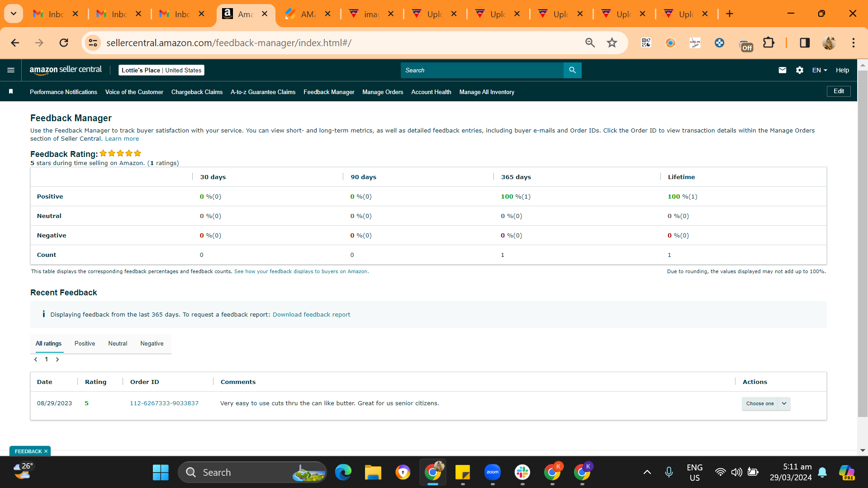Open Performance Notifications menu item
Viewport: 868px width, 488px height.
click(x=63, y=92)
